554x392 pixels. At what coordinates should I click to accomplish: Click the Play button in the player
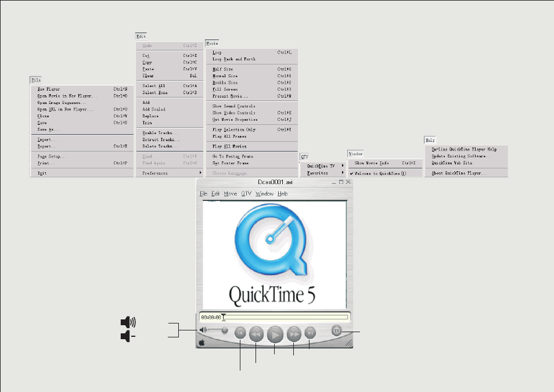point(275,335)
